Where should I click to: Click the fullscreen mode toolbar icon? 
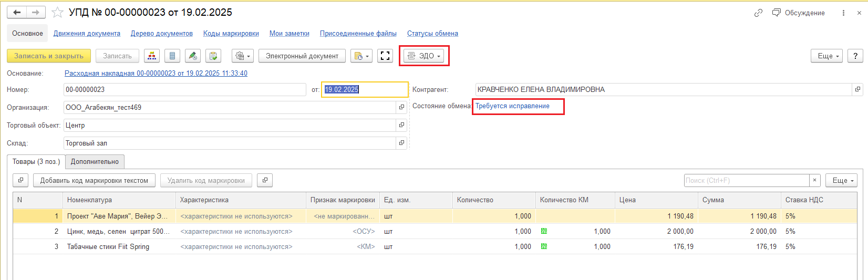385,56
